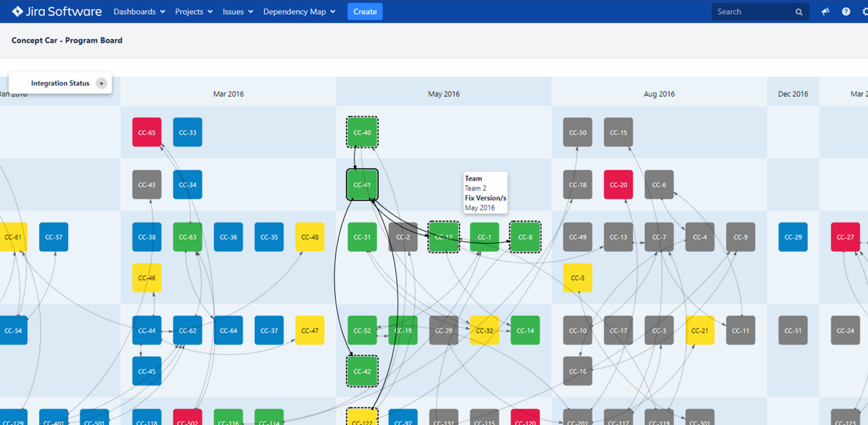The height and width of the screenshot is (425, 868).
Task: Click inside the Search field
Action: [755, 11]
